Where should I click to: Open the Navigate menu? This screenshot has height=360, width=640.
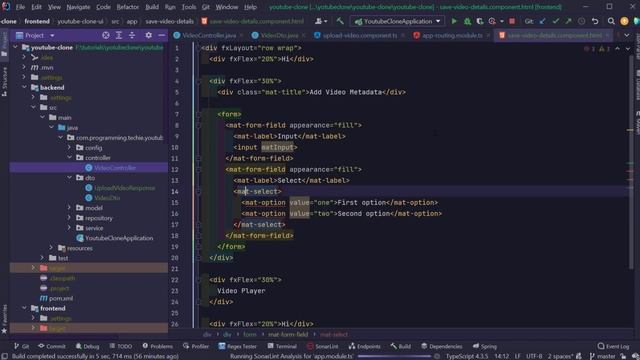[78, 7]
